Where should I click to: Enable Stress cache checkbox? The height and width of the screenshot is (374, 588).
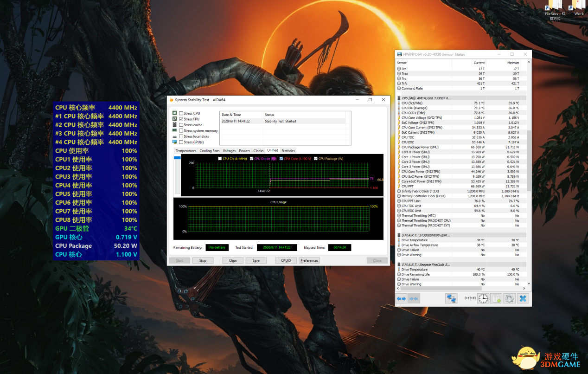tap(181, 125)
